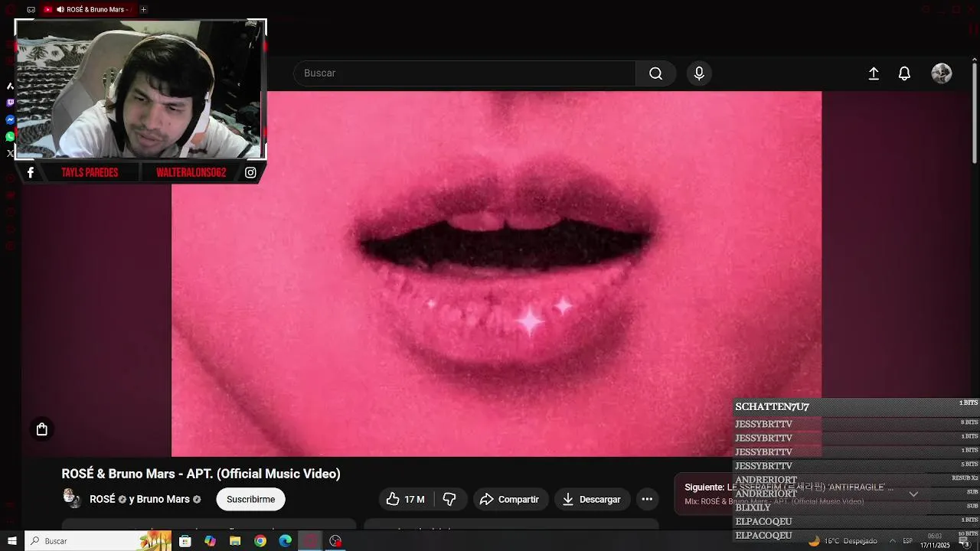Expand the Siguiente mix playlist chevron
Viewport: 980px width, 551px height.
pos(913,494)
